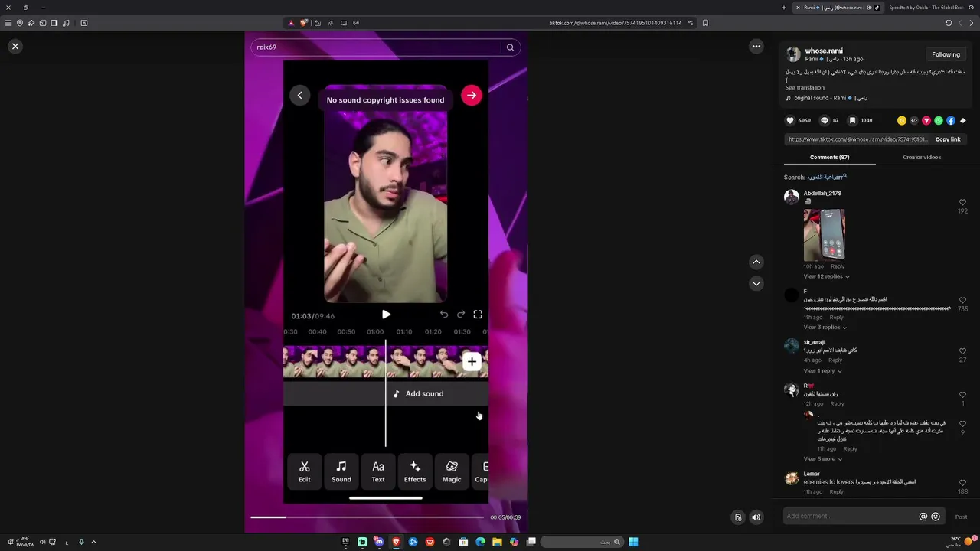Click the redo arrow in the editor
Image resolution: width=980 pixels, height=551 pixels.
pyautogui.click(x=461, y=315)
